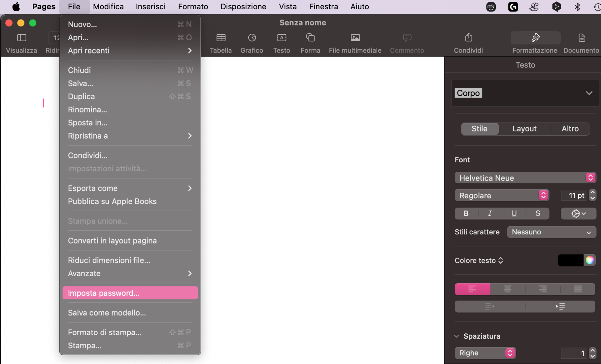Open advanced font options gear
This screenshot has height=364, width=601.
[x=578, y=213]
